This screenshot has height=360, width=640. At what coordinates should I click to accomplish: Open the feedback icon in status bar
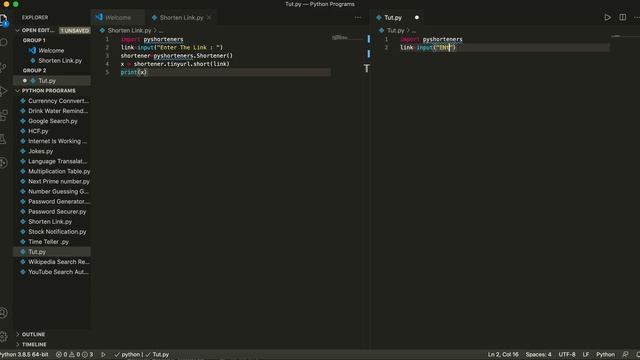pos(625,355)
